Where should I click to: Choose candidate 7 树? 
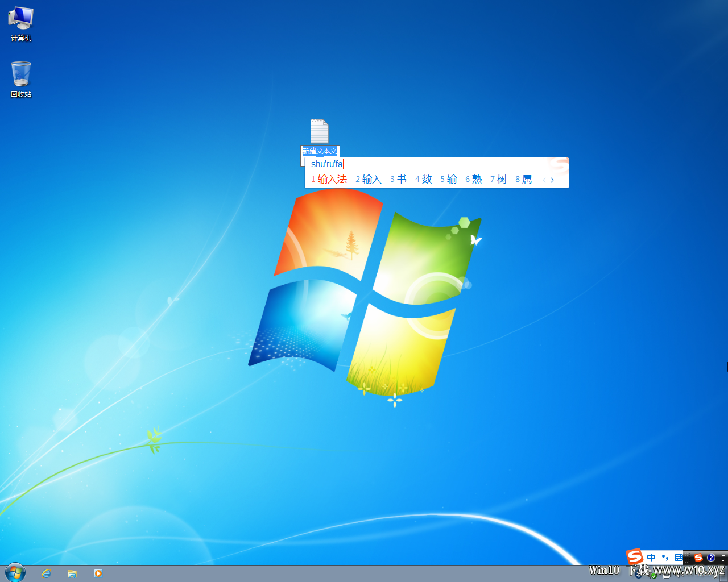[498, 180]
